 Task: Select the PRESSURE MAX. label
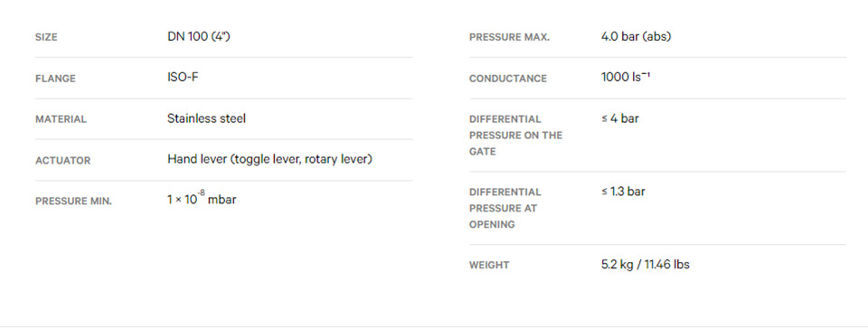[x=509, y=38]
